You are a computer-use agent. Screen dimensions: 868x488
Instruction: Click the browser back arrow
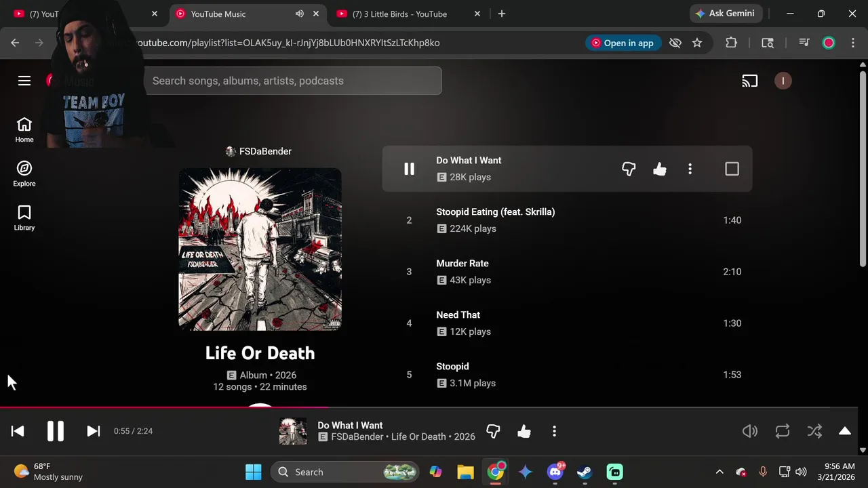pyautogui.click(x=15, y=43)
